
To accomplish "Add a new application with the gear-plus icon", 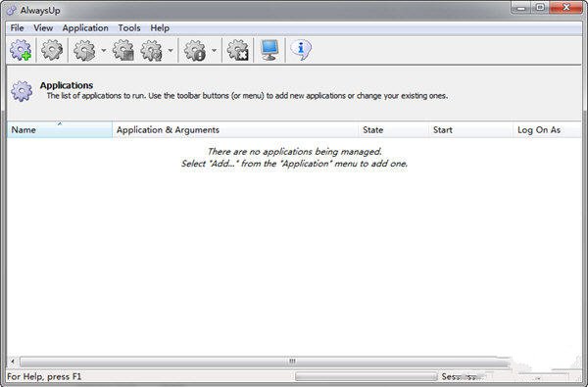I will tap(21, 50).
